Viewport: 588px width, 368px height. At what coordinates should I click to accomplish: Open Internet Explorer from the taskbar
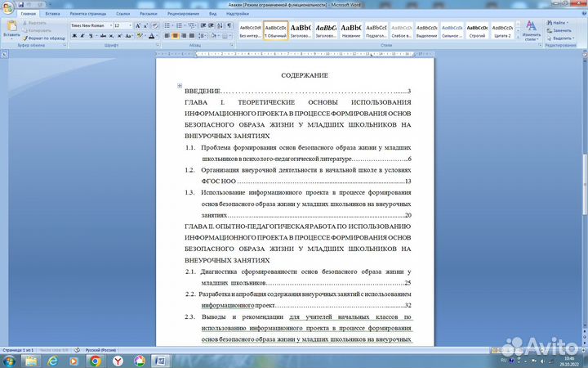[52, 361]
